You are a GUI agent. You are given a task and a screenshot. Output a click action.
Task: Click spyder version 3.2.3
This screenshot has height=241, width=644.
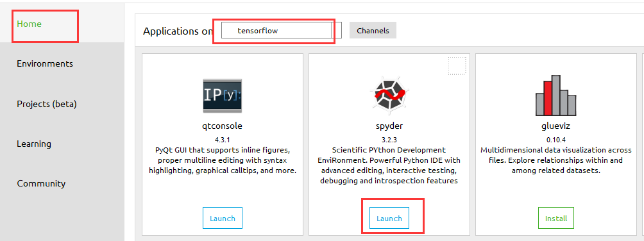(x=389, y=140)
